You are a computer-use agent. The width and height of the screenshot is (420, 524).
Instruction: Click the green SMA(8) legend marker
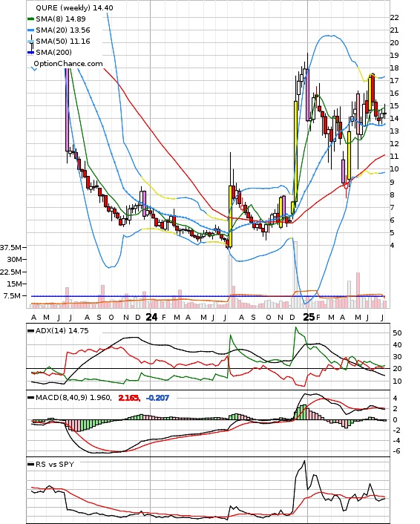click(x=30, y=19)
